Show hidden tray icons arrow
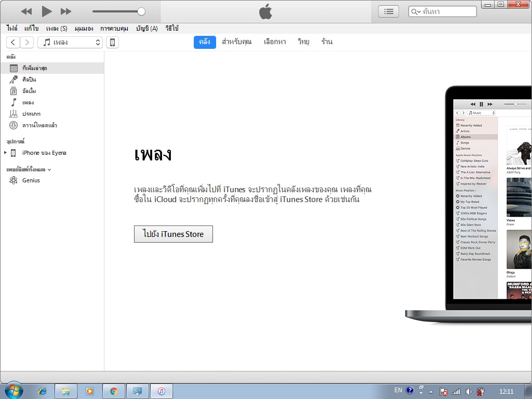 pos(431,392)
